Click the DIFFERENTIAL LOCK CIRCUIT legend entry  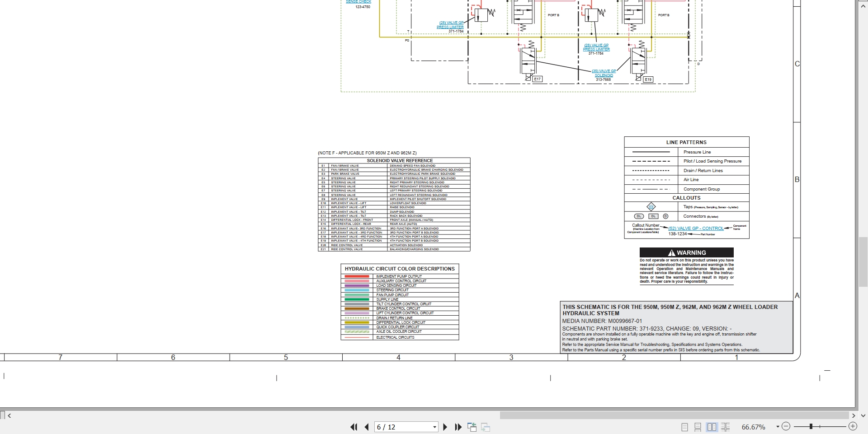coord(401,322)
